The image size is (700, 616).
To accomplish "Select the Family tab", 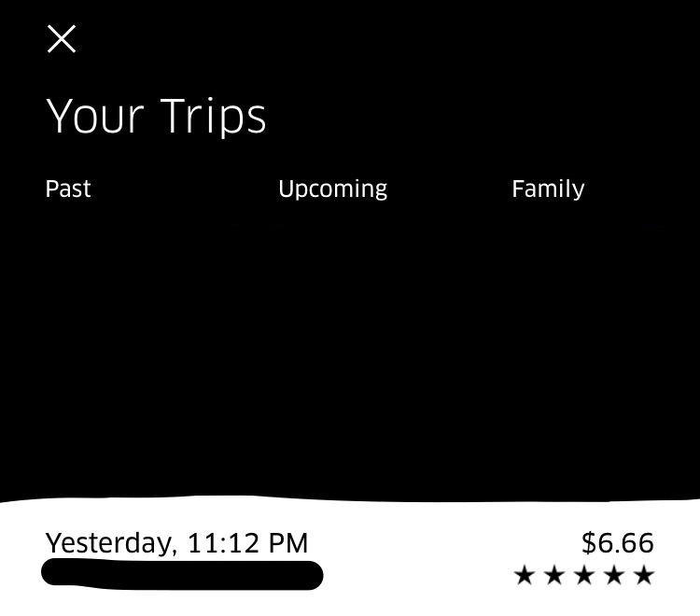I will click(548, 189).
